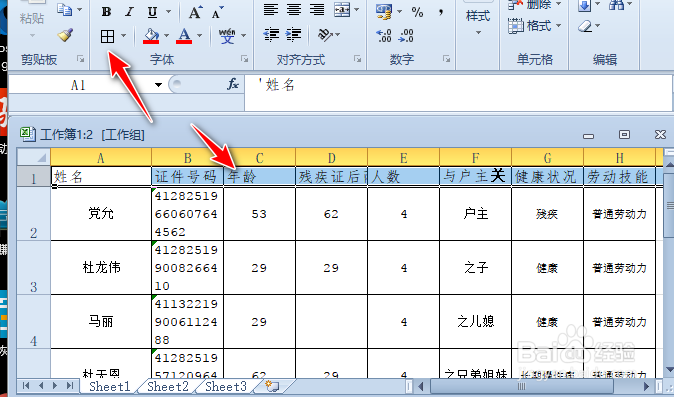Increase font size with large A

pos(196,12)
